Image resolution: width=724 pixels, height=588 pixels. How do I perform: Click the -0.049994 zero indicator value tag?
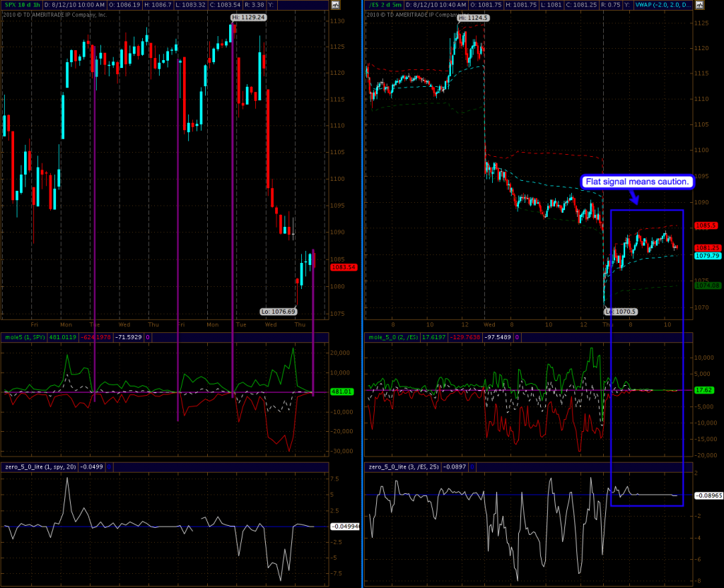(344, 527)
